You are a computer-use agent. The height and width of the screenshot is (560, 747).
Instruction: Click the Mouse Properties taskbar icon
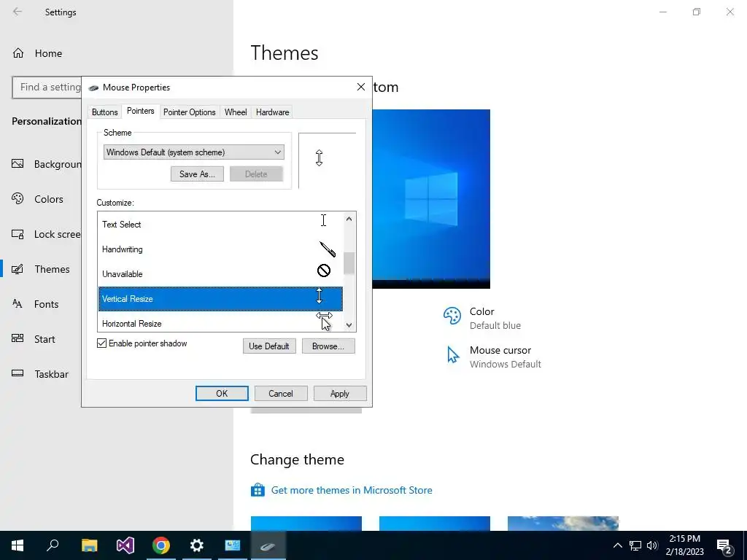(x=268, y=545)
